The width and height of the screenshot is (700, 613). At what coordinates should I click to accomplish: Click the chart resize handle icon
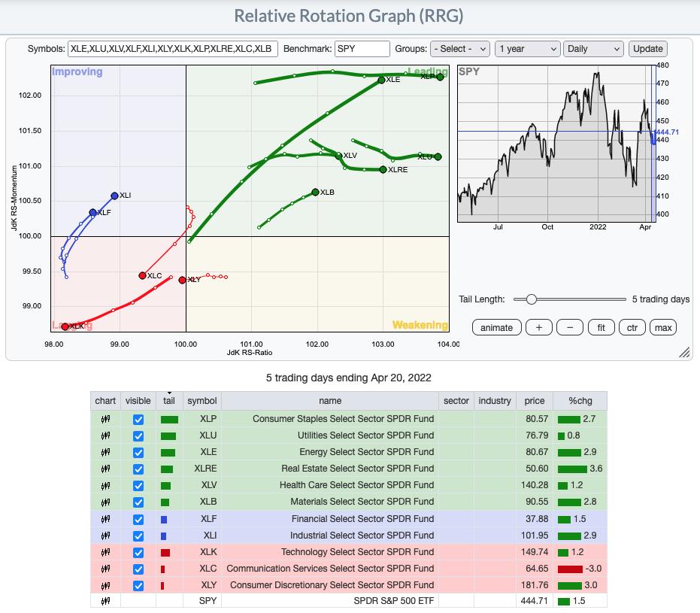[x=684, y=352]
